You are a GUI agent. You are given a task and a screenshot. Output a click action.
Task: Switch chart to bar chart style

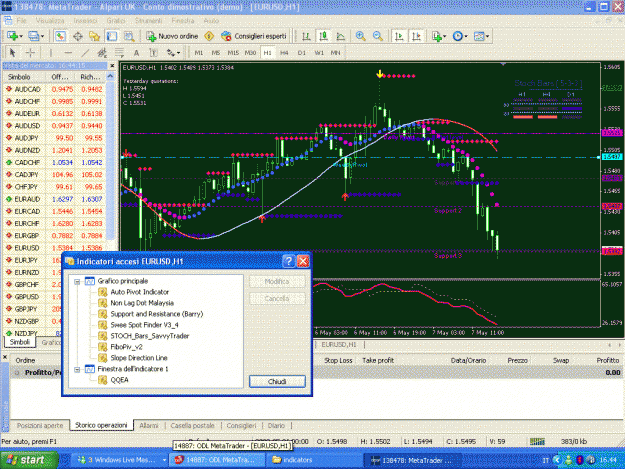[x=306, y=36]
